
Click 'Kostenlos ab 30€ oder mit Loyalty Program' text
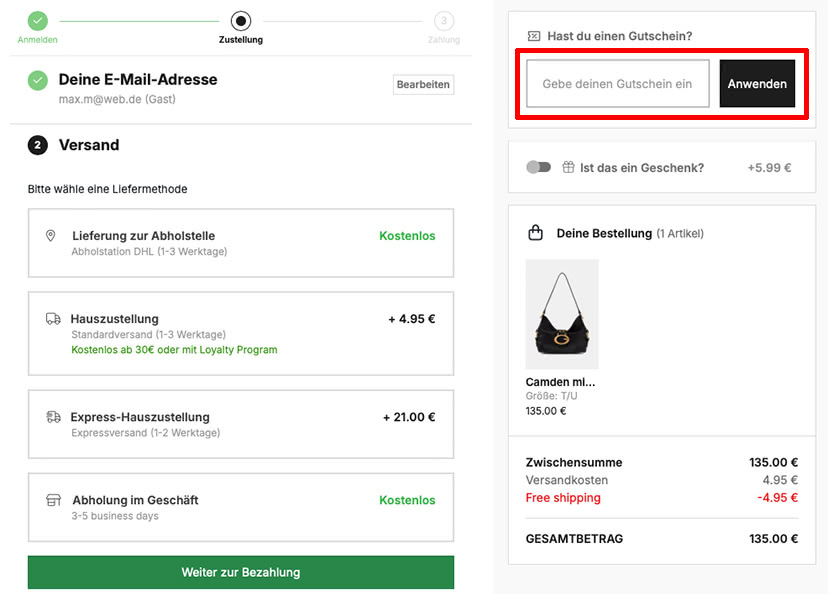(174, 350)
